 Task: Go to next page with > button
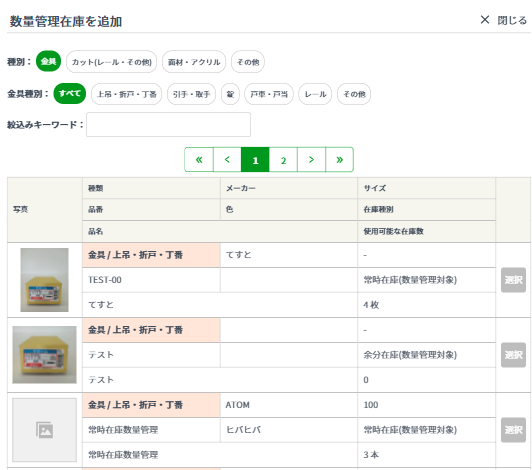pyautogui.click(x=311, y=159)
